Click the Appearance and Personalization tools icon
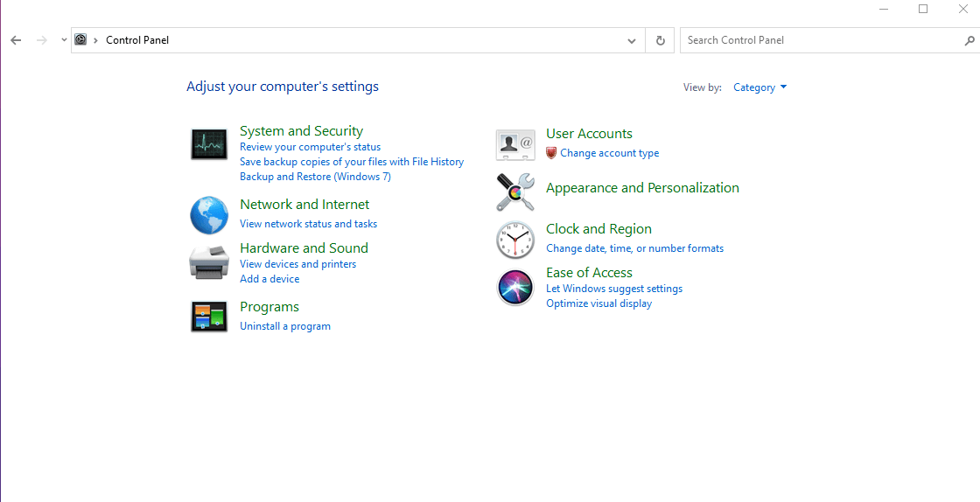The width and height of the screenshot is (980, 502). 514,192
